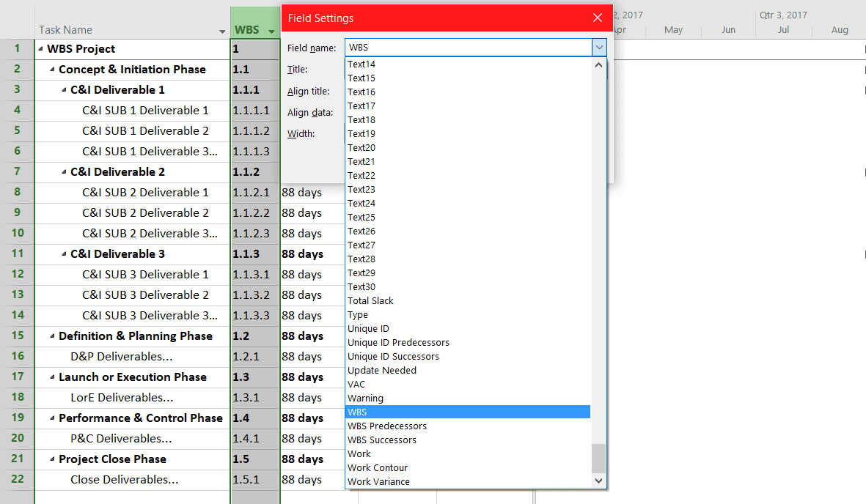Select row header number 1
Image resolution: width=866 pixels, height=504 pixels.
17,48
